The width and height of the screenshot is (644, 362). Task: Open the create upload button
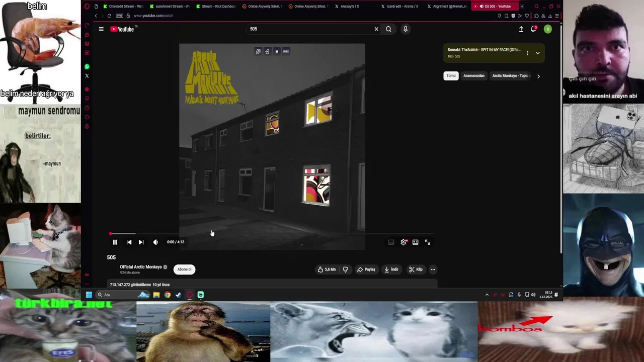(521, 29)
